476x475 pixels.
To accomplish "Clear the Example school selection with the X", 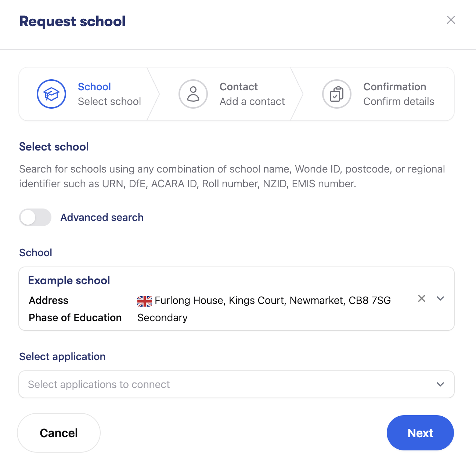I will 421,298.
